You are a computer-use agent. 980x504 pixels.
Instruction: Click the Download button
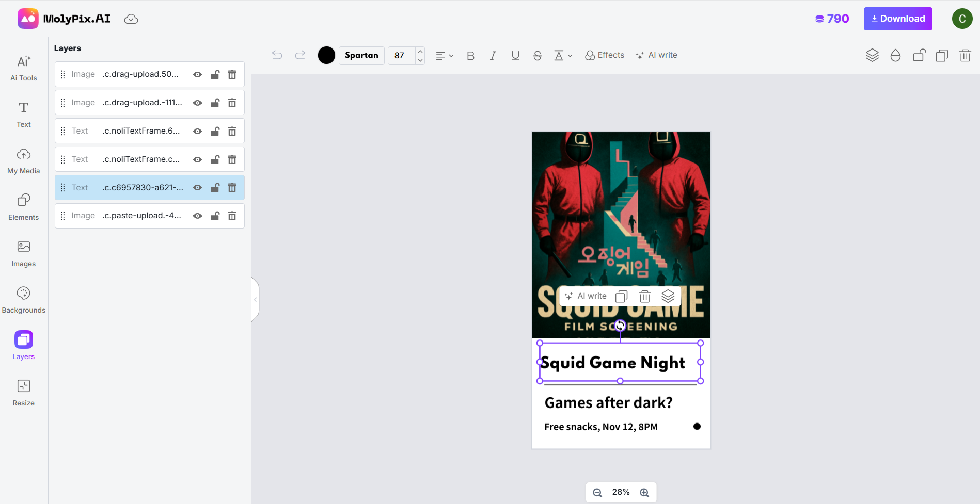tap(898, 19)
